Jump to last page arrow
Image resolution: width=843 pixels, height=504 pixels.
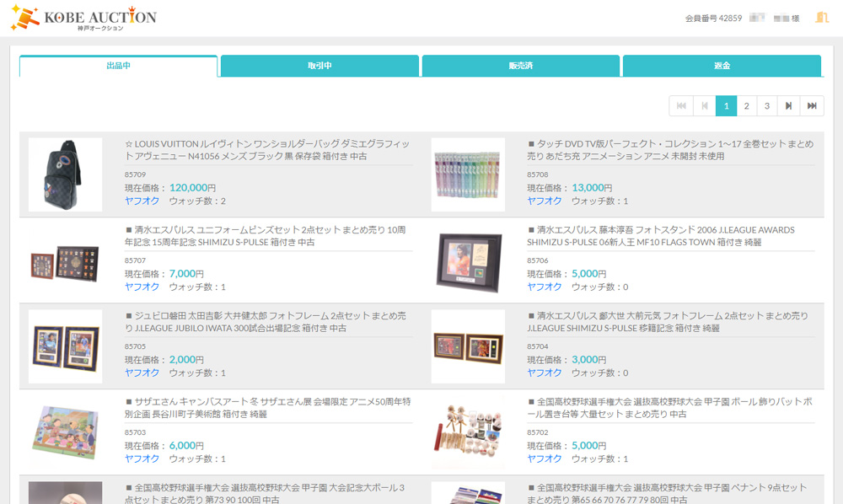click(812, 106)
